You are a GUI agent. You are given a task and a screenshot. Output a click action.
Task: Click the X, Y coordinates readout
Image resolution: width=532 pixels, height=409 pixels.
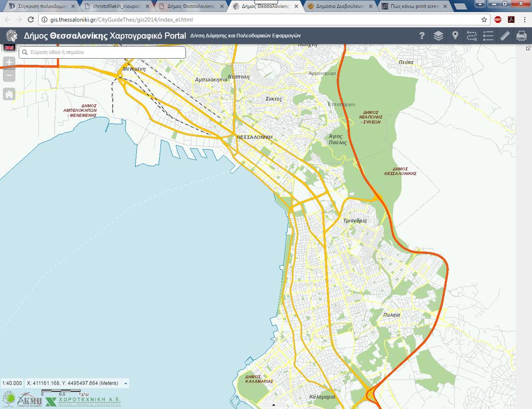[73, 383]
